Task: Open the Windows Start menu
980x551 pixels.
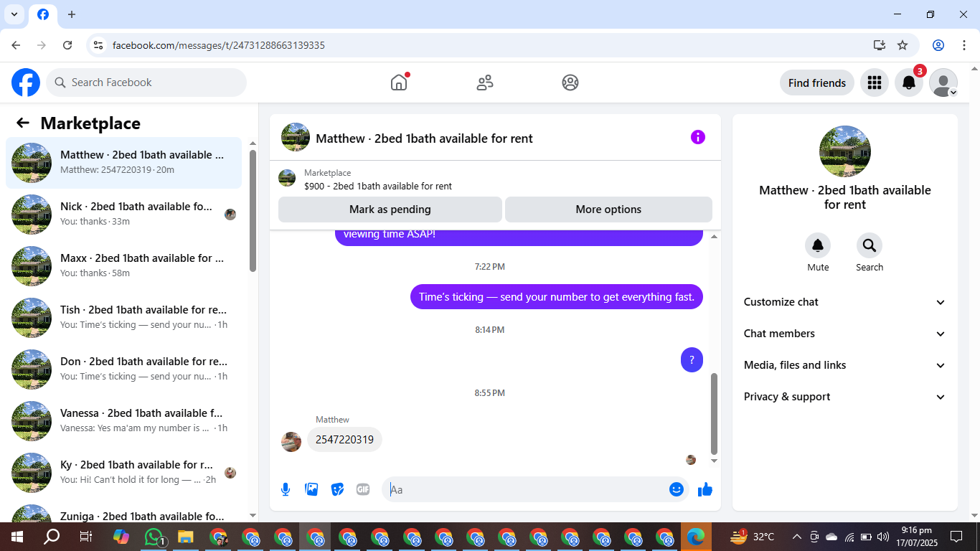Action: tap(17, 536)
